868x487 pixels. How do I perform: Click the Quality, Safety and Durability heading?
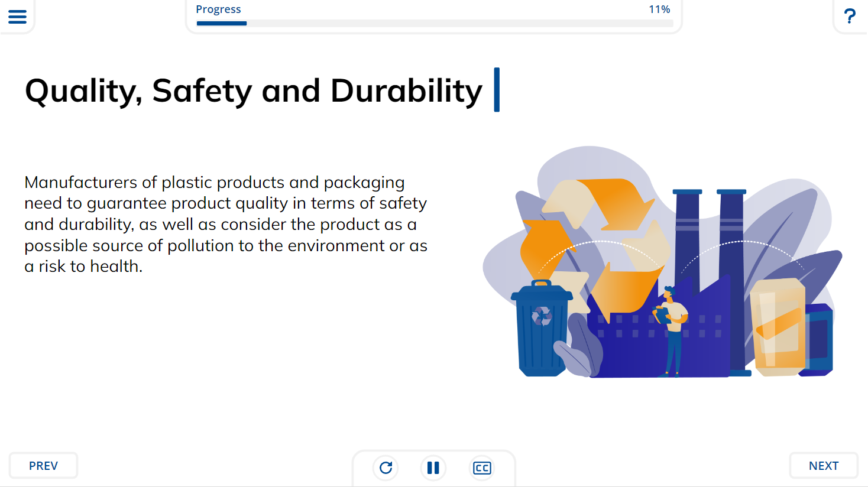(x=254, y=90)
